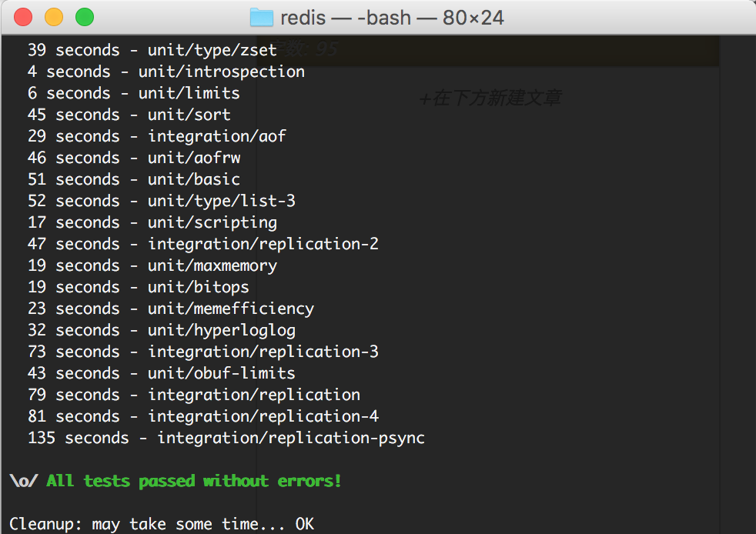Screen dimensions: 756x534
Task: Click the unit/type/zset result line
Action: tap(152, 50)
